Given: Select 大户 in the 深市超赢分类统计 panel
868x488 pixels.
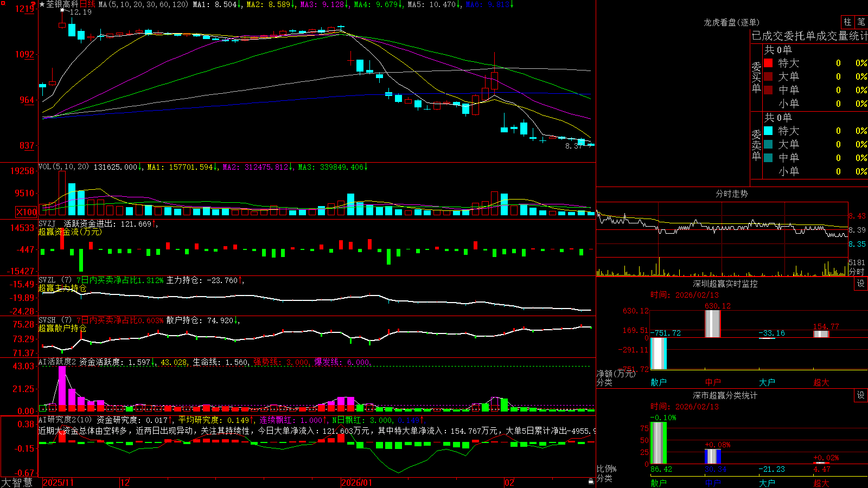Looking at the screenshot, I should coord(767,483).
